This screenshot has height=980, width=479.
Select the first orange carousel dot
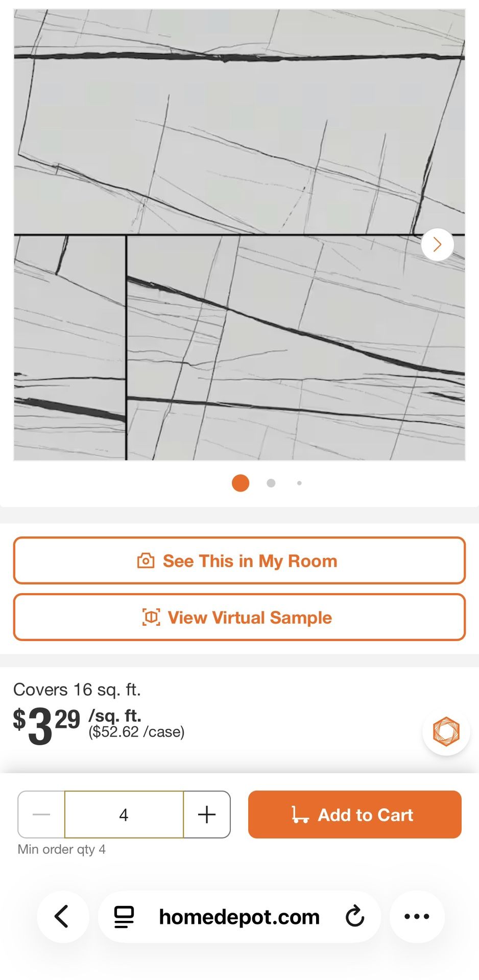coord(241,483)
